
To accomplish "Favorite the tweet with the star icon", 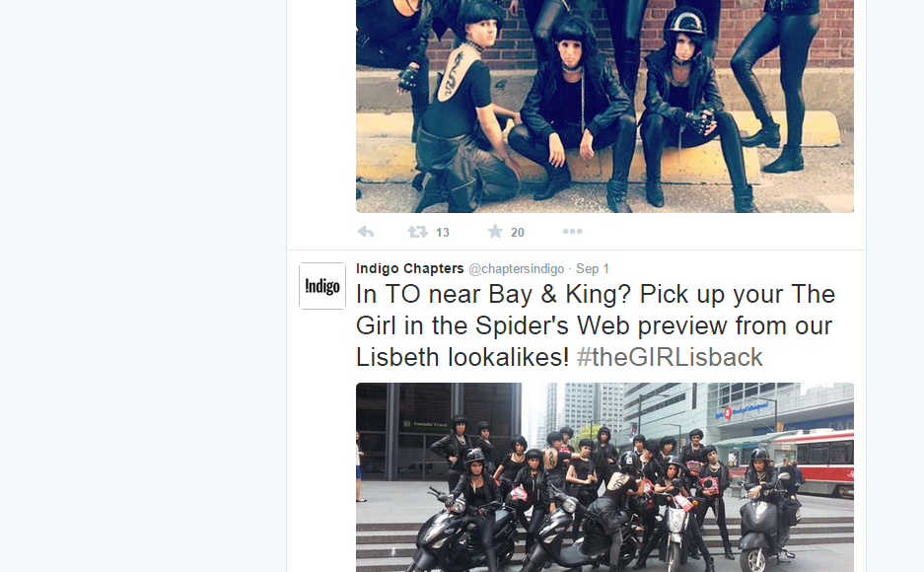I will coord(495,232).
